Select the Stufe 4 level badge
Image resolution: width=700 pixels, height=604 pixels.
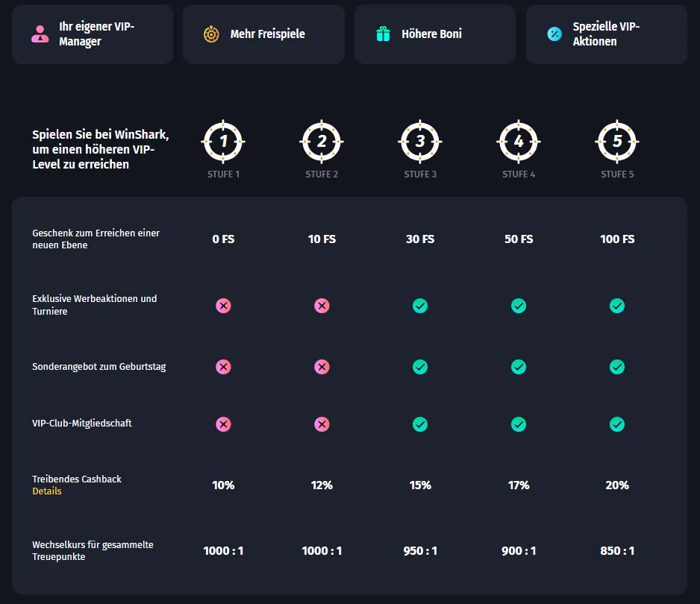coord(519,141)
